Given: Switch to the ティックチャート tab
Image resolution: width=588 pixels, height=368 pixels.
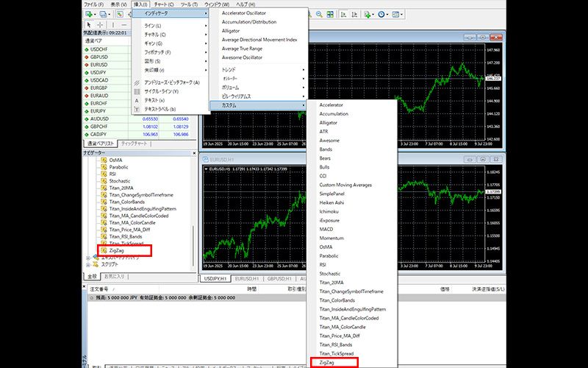Looking at the screenshot, I should [x=134, y=144].
